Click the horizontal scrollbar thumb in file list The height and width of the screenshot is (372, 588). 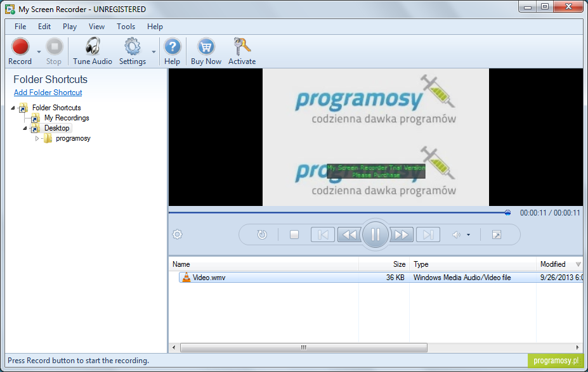(x=303, y=348)
